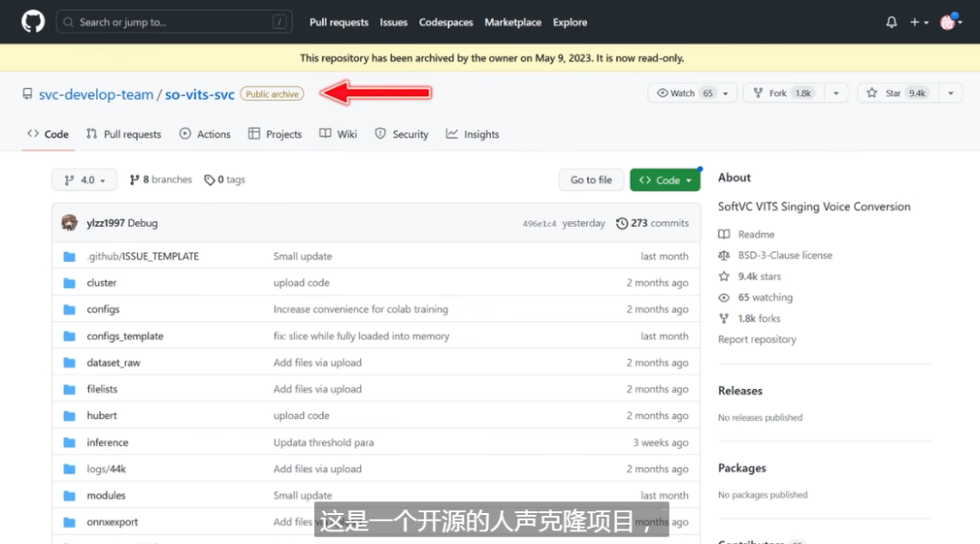
Task: Open the so-vits-svc repository link
Action: tap(200, 94)
